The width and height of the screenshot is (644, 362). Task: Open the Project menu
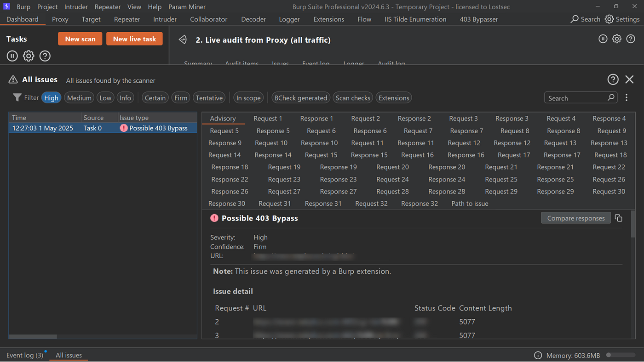pyautogui.click(x=47, y=7)
